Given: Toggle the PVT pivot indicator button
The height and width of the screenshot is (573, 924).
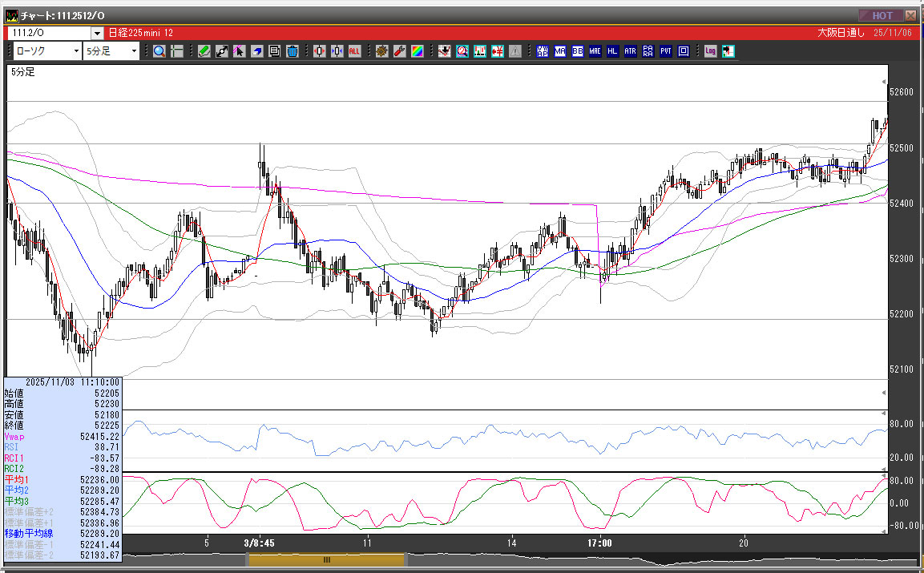Looking at the screenshot, I should [666, 51].
